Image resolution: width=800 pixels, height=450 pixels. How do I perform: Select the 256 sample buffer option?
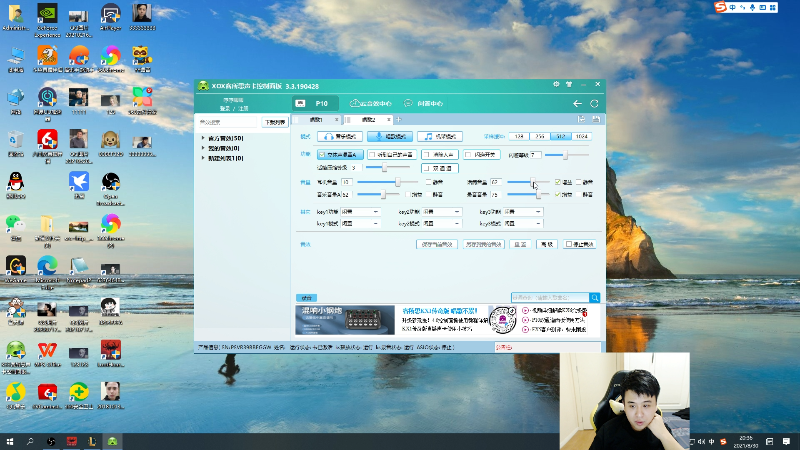pos(540,136)
